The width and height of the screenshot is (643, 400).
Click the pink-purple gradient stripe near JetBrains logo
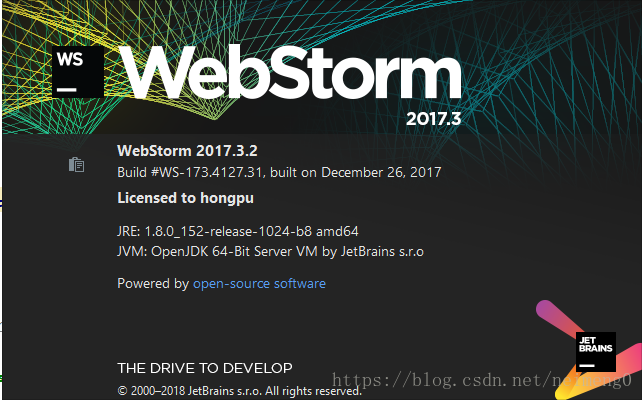coord(556,319)
